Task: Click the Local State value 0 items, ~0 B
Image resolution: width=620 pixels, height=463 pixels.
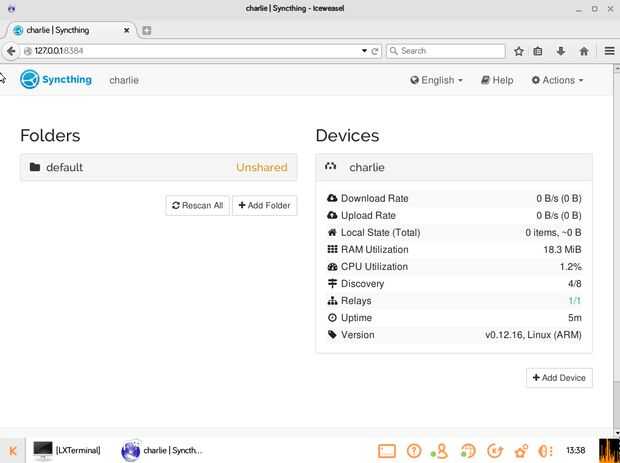Action: point(553,232)
